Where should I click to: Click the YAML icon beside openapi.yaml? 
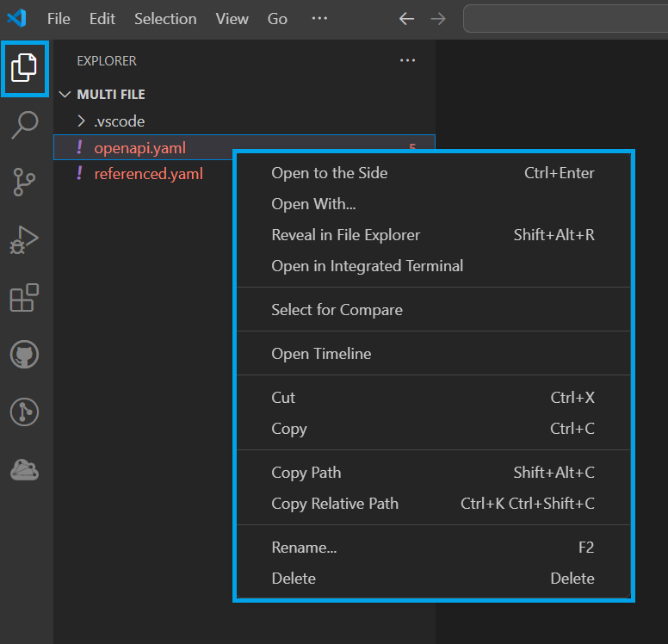pyautogui.click(x=79, y=147)
